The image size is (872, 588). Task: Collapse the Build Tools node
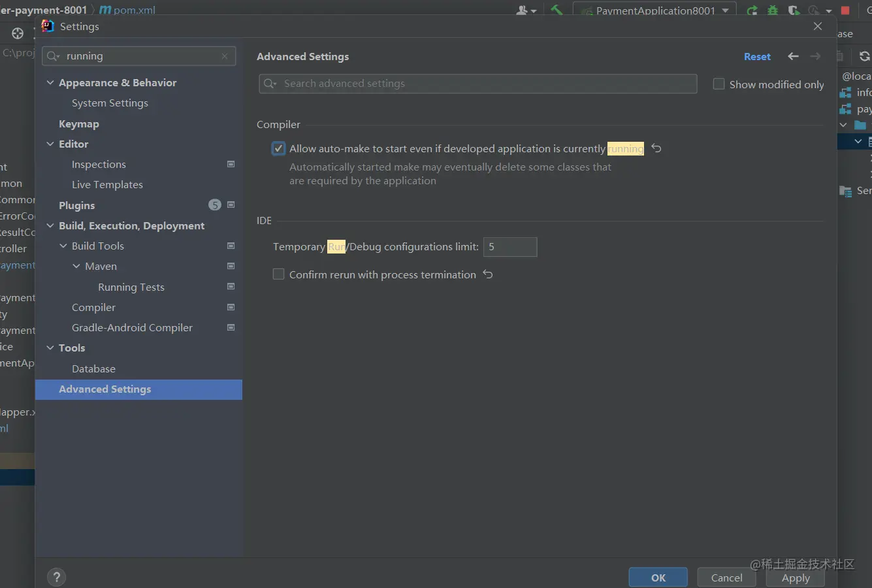point(63,246)
